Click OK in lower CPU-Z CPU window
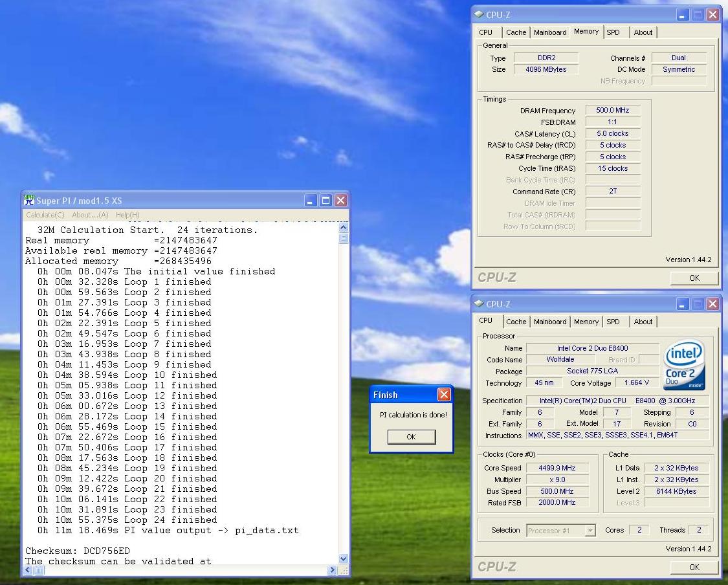728x585 pixels. pos(694,568)
